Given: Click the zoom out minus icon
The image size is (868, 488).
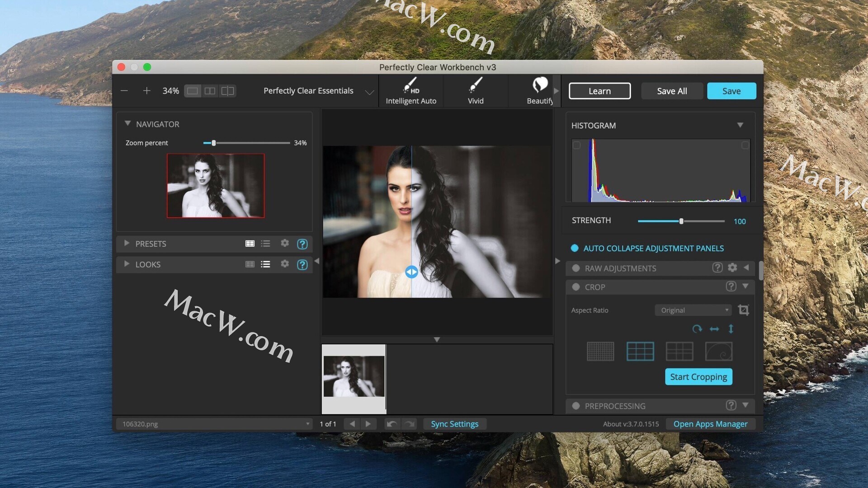Looking at the screenshot, I should pos(124,91).
